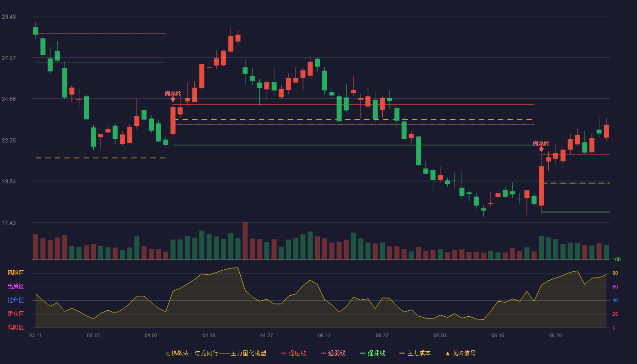Click the first 假龙吟 arrow marker near 04-02
The height and width of the screenshot is (364, 637).
173,99
